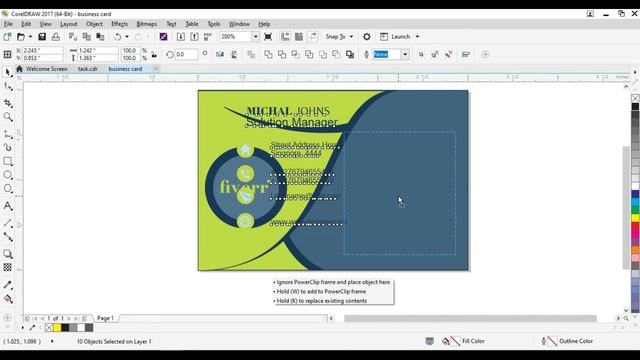Select the Connector tool
Screen dimensions: 640x360
click(7, 237)
